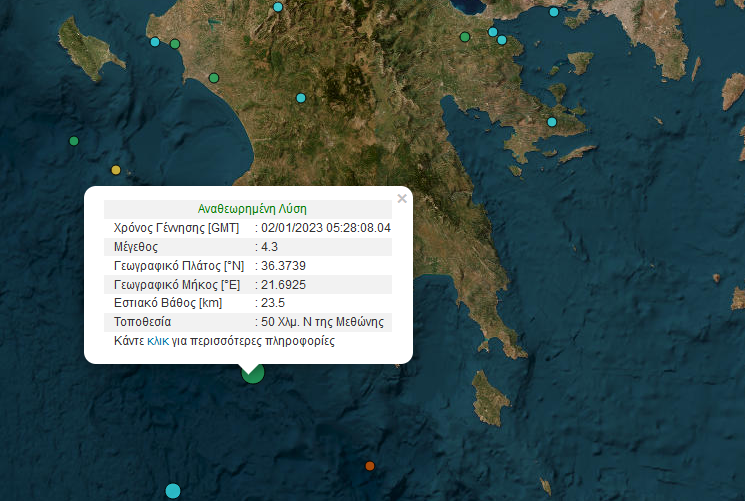Click the lower cyan marker of the Corinth pair

coord(502,41)
